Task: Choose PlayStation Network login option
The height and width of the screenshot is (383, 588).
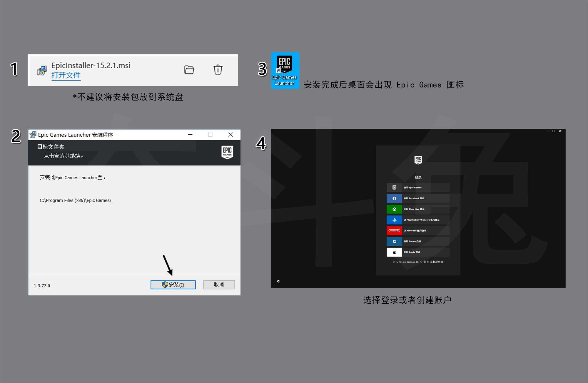Action: 418,220
